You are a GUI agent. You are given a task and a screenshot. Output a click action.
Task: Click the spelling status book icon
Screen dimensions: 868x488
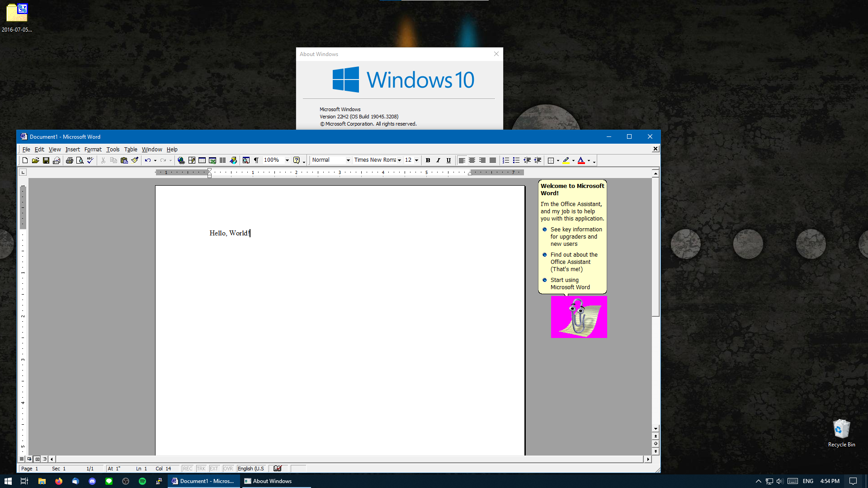coord(278,469)
